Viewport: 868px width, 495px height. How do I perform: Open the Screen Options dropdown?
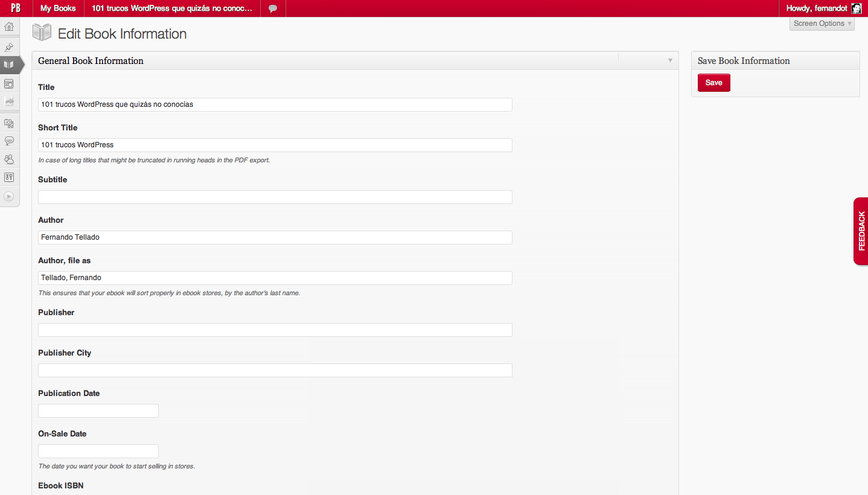tap(822, 24)
